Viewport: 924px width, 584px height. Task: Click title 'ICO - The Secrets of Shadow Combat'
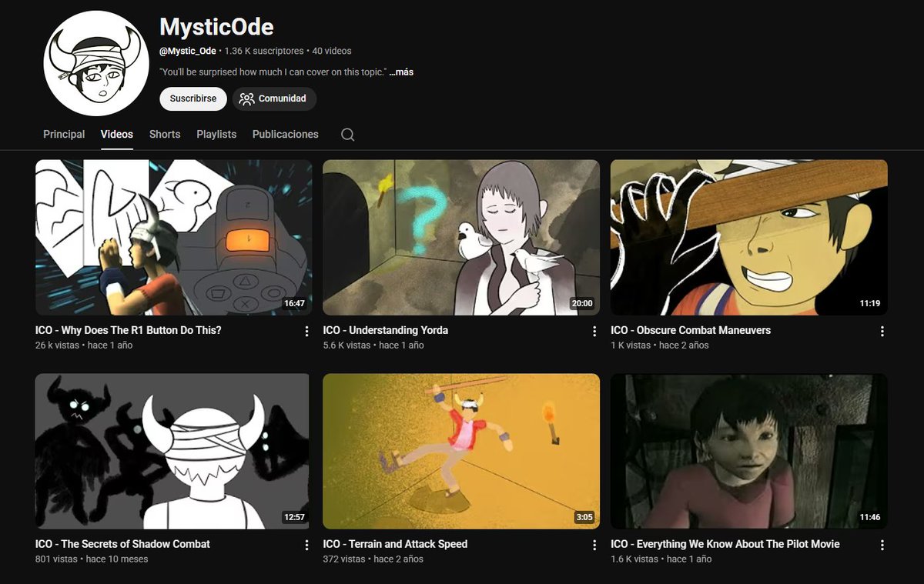122,544
